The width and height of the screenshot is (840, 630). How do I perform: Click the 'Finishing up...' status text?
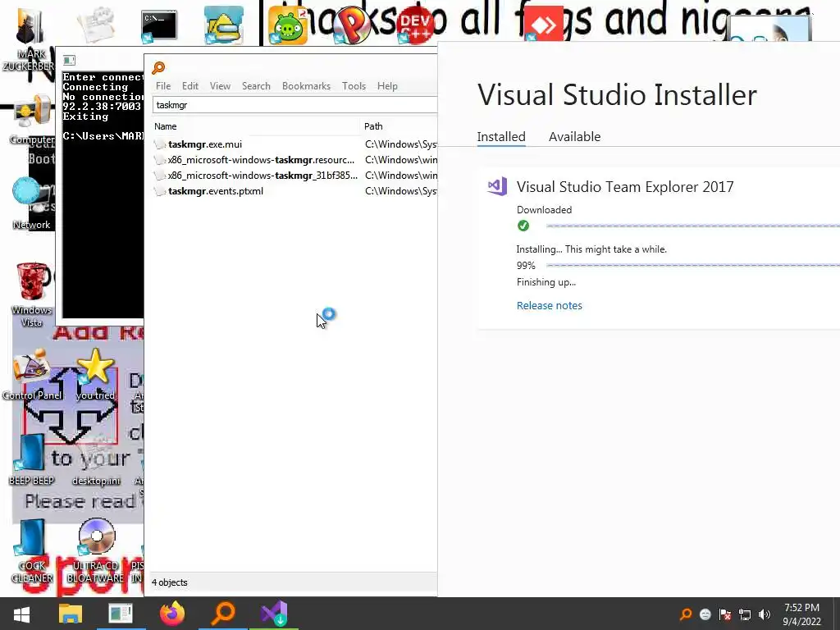click(546, 282)
